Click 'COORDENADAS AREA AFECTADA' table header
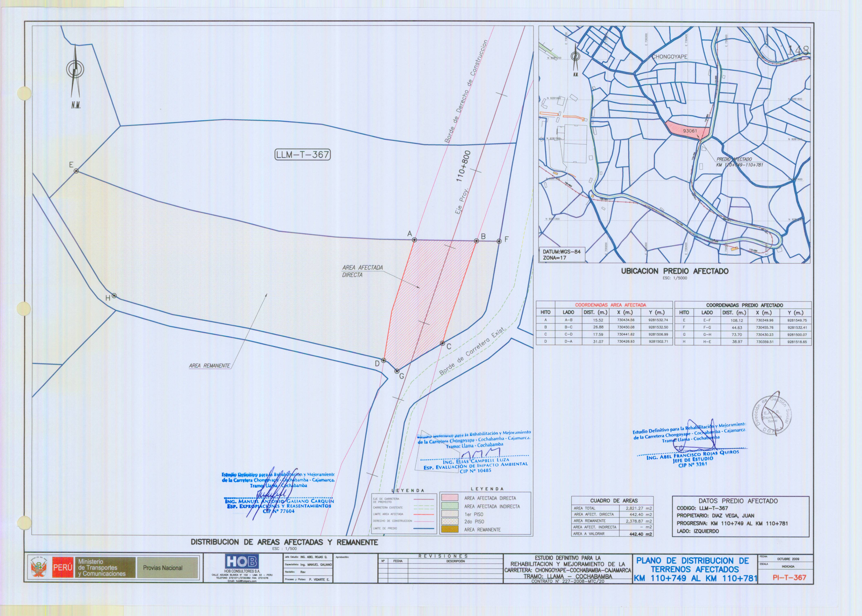The width and height of the screenshot is (862, 616). [610, 305]
